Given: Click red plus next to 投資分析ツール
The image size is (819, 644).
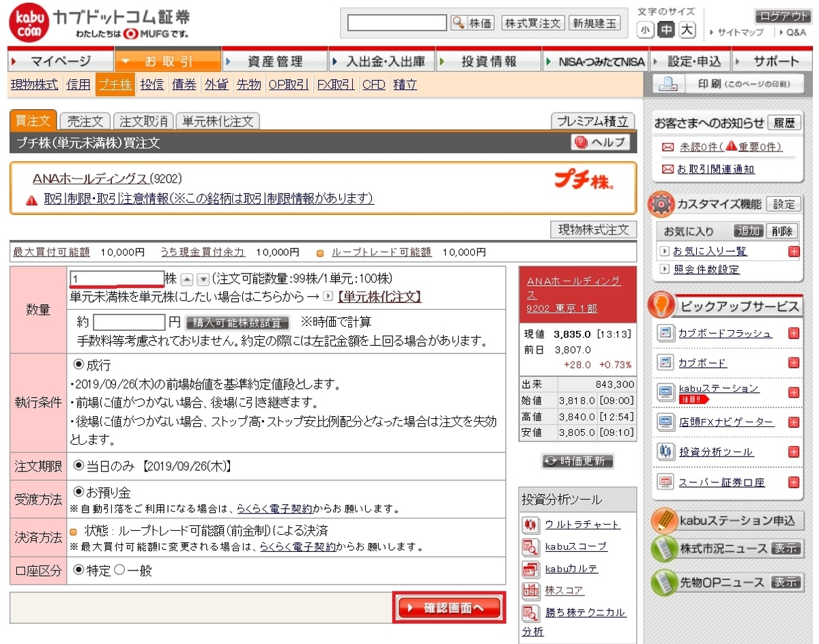Looking at the screenshot, I should 793,452.
